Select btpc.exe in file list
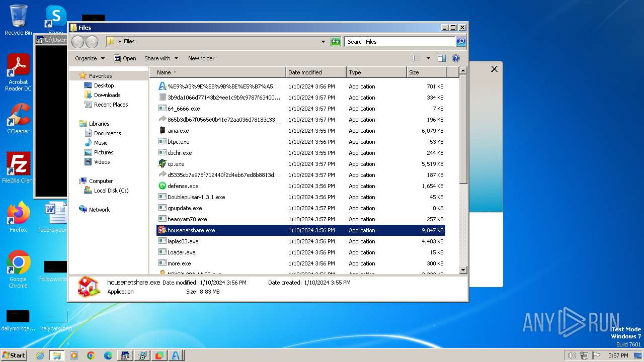Image resolution: width=644 pixels, height=362 pixels. (301, 142)
